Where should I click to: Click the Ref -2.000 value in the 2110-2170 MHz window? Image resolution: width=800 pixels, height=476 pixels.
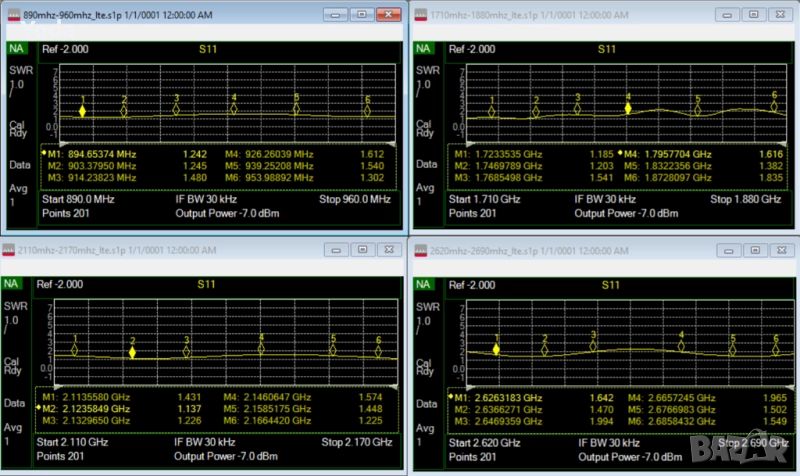point(60,285)
